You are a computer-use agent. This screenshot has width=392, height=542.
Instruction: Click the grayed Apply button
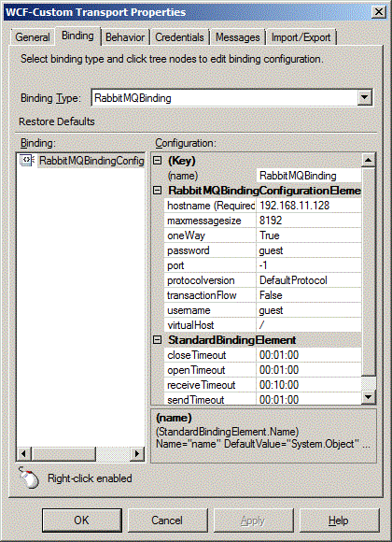click(x=253, y=521)
